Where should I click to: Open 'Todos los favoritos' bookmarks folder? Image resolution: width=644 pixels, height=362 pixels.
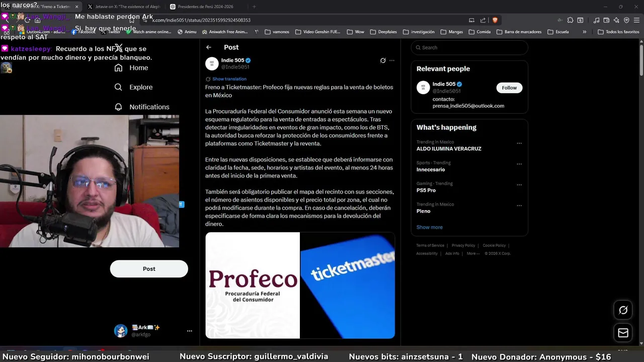pyautogui.click(x=618, y=32)
